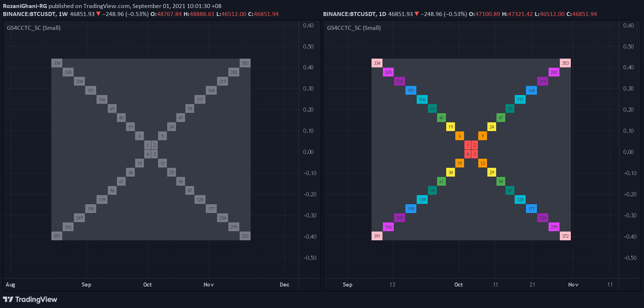Select the pink 372 cell in right chart
Viewport: 644px width, 308px height.
tap(565, 236)
